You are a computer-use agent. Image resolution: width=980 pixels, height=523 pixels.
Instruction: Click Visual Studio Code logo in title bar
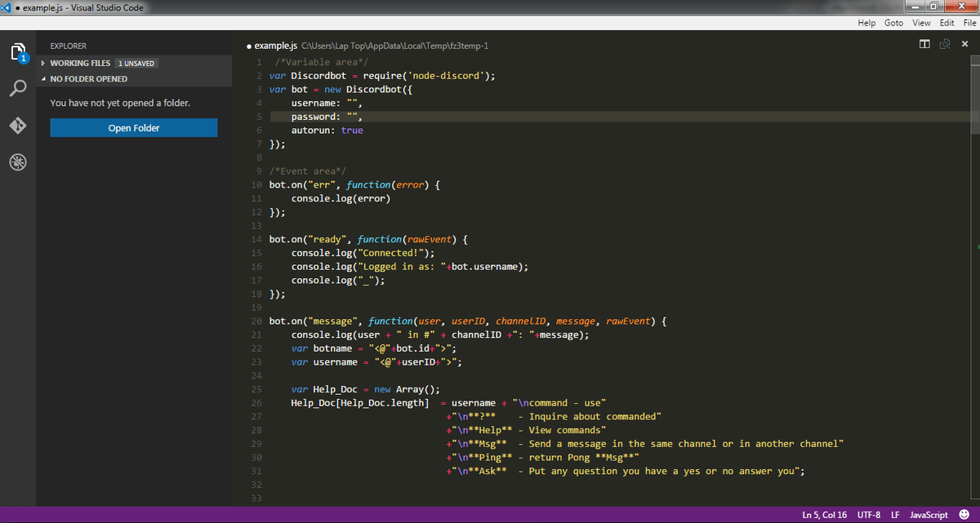7,7
